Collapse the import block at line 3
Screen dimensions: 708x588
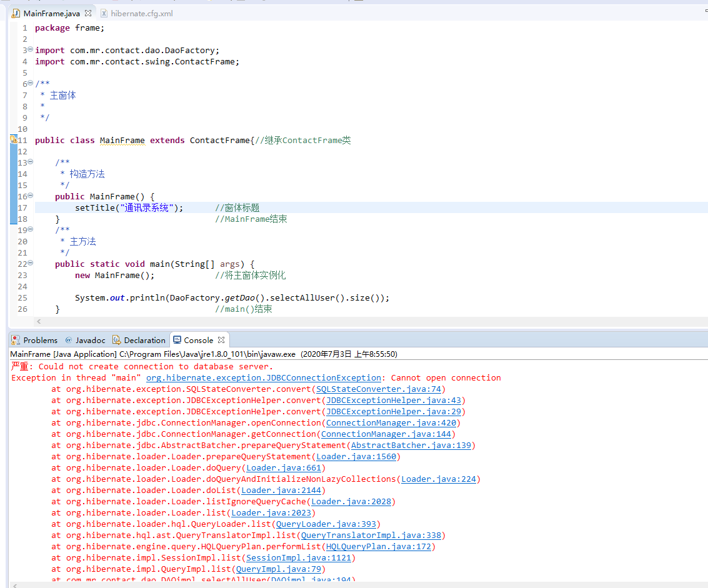[30, 49]
